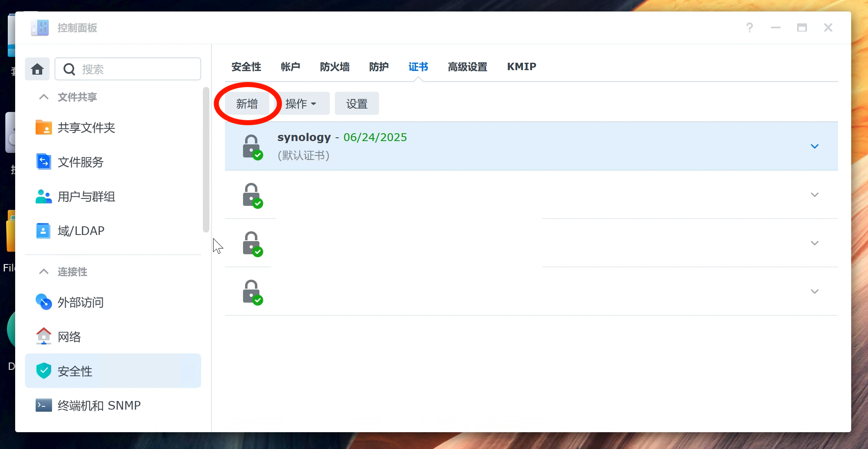Open the KMIP tab
This screenshot has width=868, height=449.
(521, 67)
